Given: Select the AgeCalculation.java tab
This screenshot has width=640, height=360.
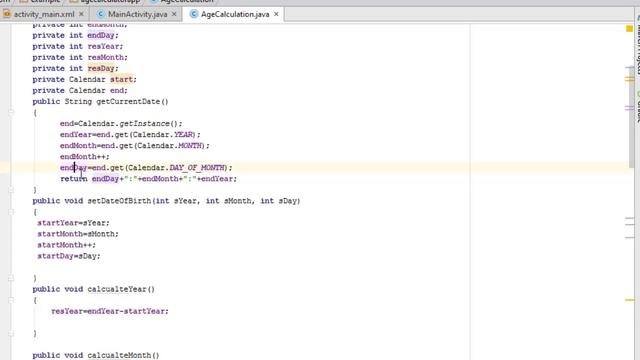Looking at the screenshot, I should [235, 14].
